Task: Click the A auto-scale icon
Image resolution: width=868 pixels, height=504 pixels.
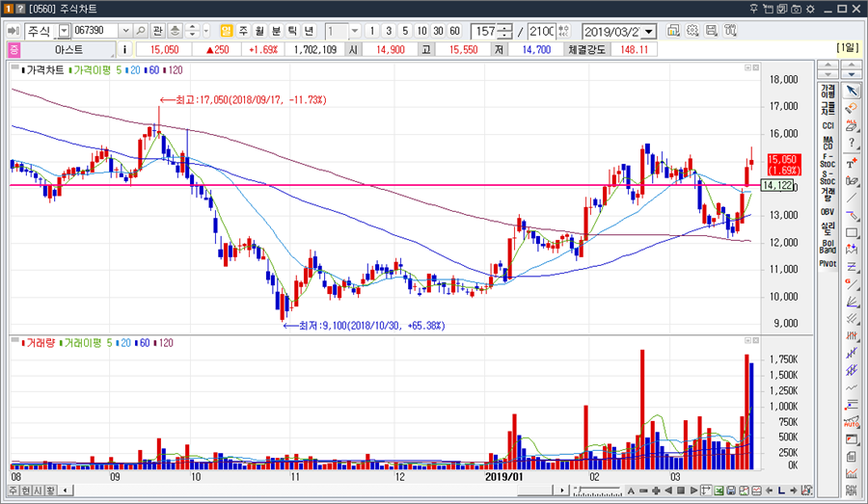Action: point(631,491)
